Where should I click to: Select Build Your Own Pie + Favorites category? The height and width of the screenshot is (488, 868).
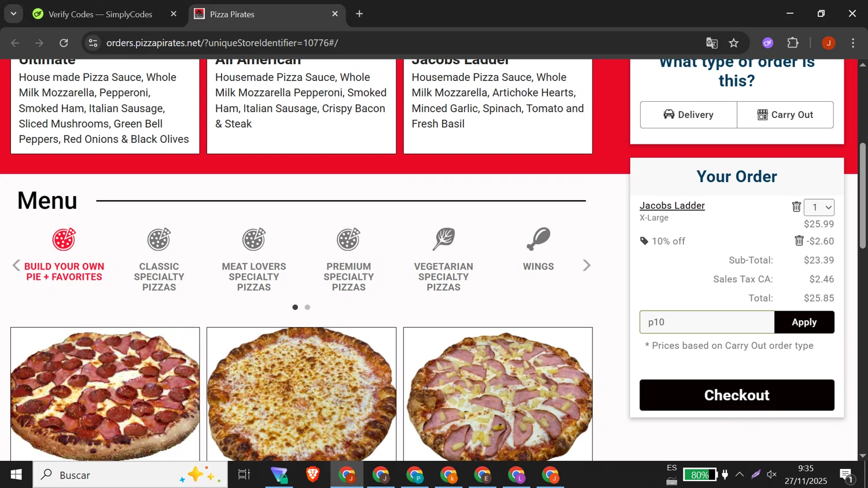click(64, 255)
